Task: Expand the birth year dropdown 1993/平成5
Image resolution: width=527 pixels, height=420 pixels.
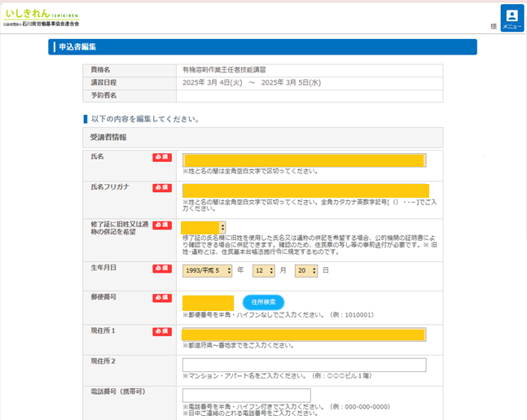Action: tap(208, 270)
